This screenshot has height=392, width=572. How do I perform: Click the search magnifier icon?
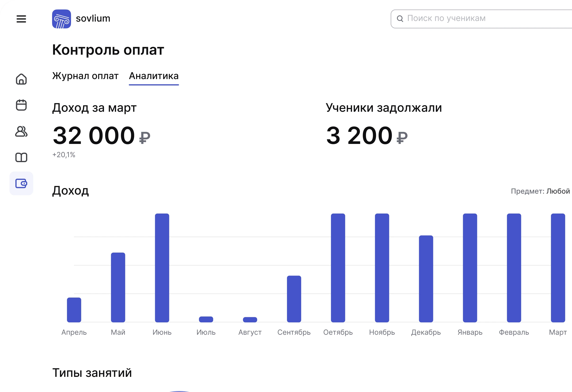tap(400, 19)
